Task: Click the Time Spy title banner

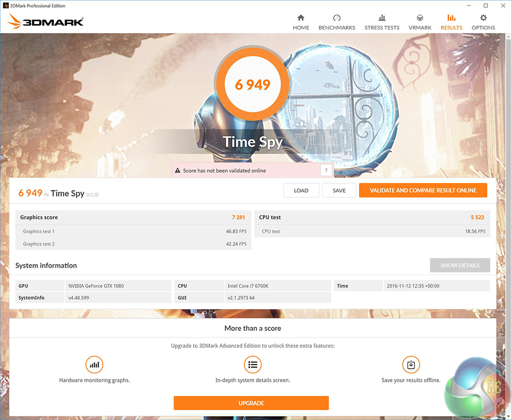Action: coord(252,142)
